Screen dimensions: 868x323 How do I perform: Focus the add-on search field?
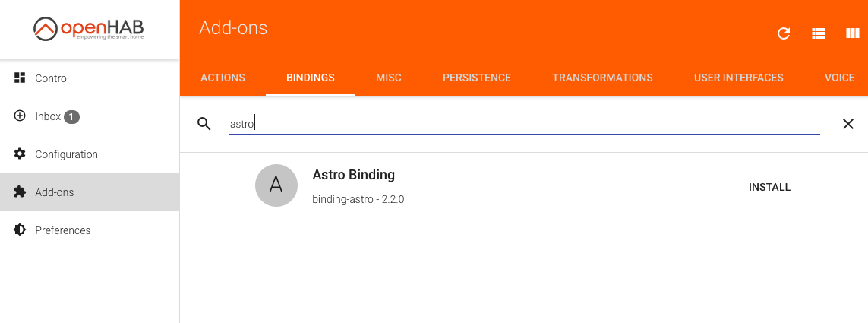[524, 124]
